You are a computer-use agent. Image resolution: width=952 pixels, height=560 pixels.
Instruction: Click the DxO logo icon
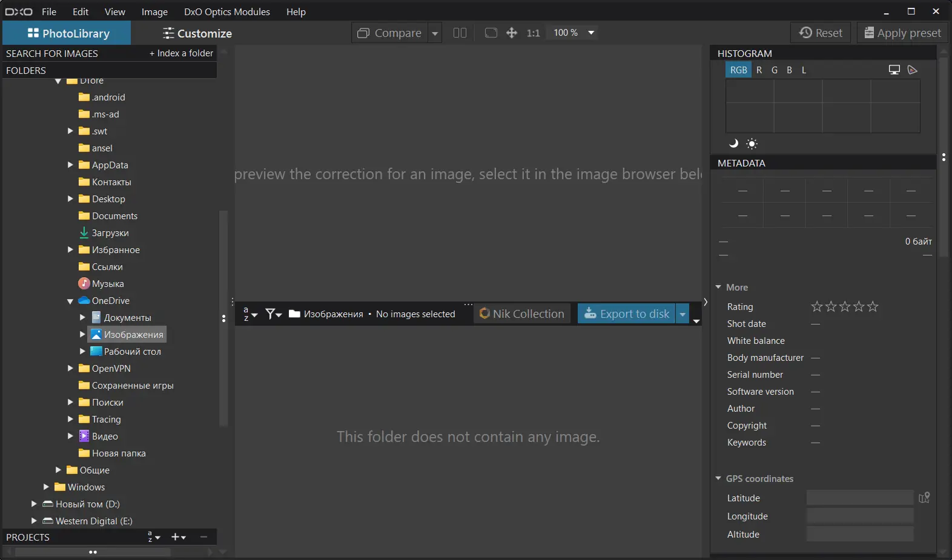click(x=19, y=12)
